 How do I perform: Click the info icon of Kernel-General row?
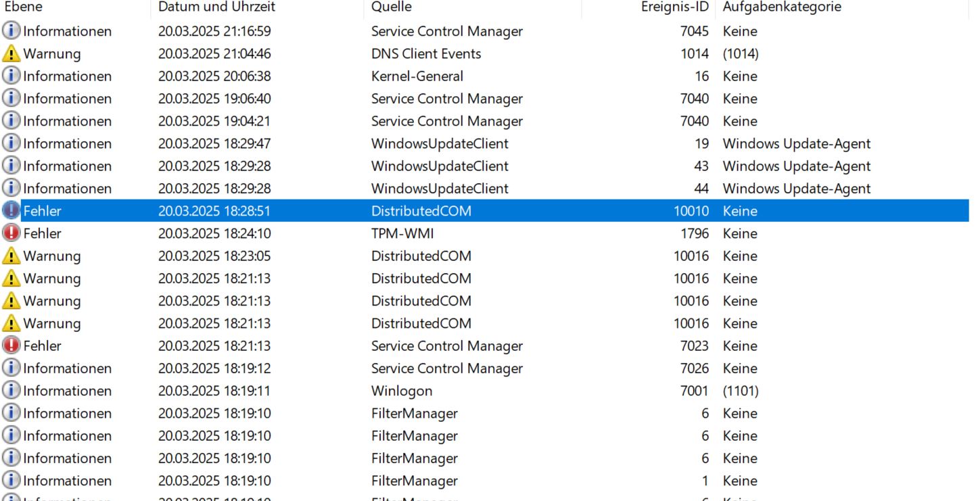pyautogui.click(x=11, y=76)
